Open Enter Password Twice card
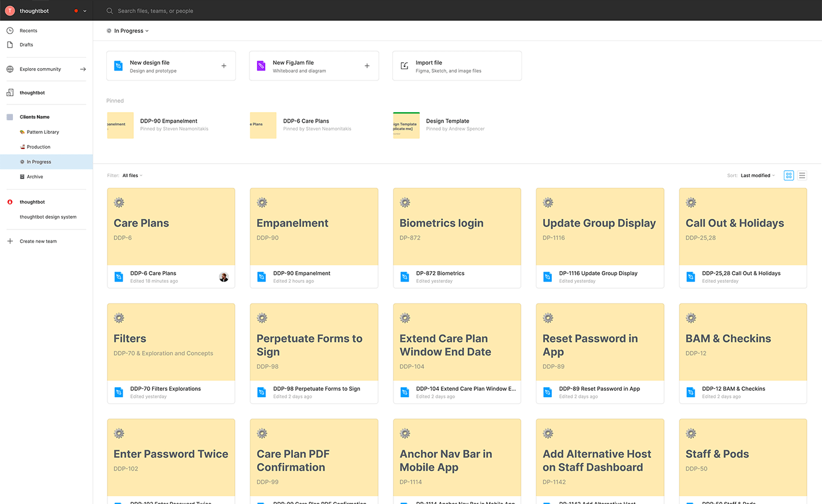822x504 pixels. pos(171,461)
